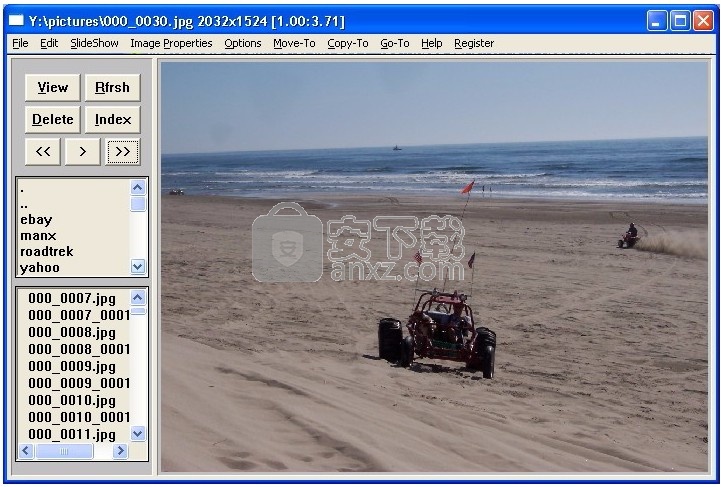
Task: Select the 000_0009_0001 file entry
Action: (79, 384)
